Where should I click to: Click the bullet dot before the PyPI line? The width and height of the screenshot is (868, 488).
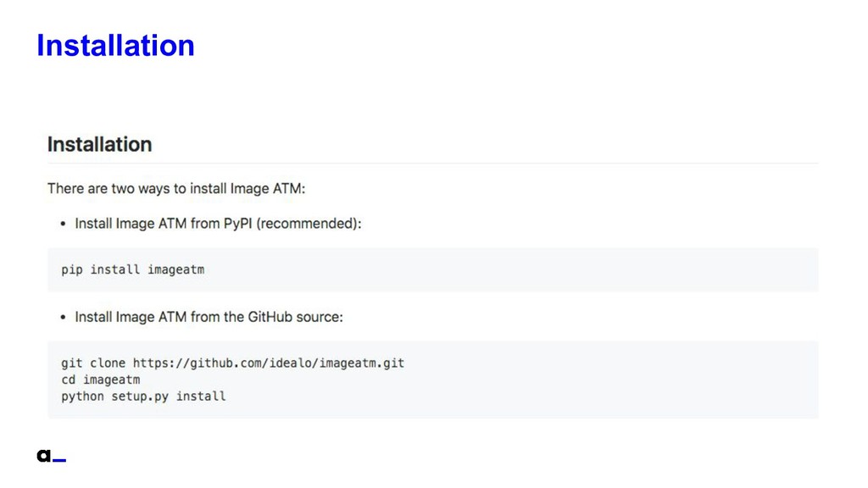[63, 224]
